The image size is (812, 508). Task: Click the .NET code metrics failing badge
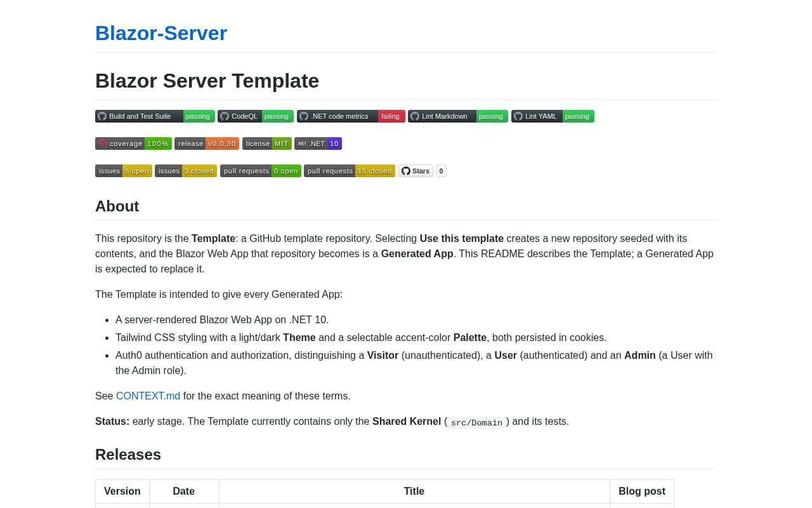pos(351,116)
